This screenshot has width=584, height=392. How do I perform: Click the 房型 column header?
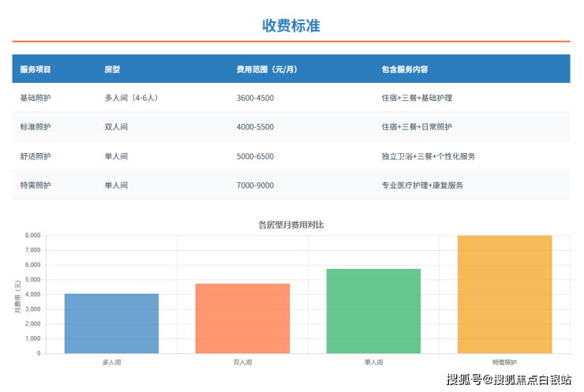[x=112, y=69]
